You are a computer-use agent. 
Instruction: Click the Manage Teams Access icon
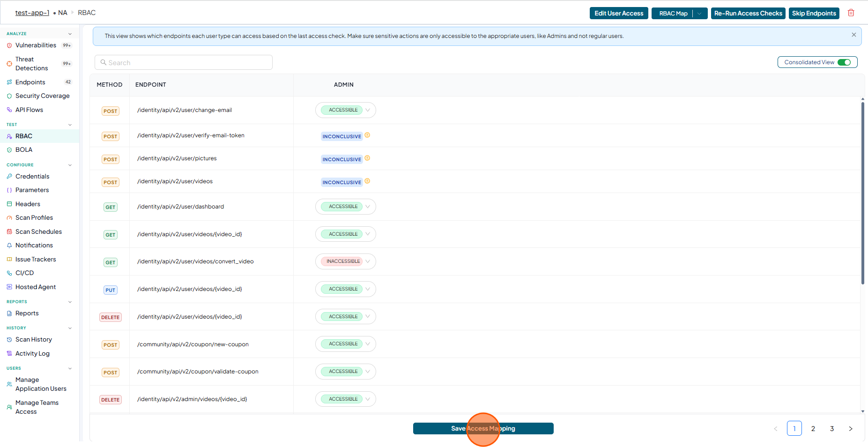[9, 407]
